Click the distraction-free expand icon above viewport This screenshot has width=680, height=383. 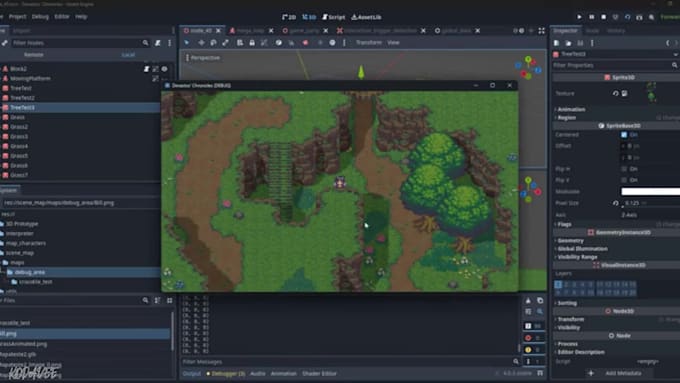tap(542, 31)
